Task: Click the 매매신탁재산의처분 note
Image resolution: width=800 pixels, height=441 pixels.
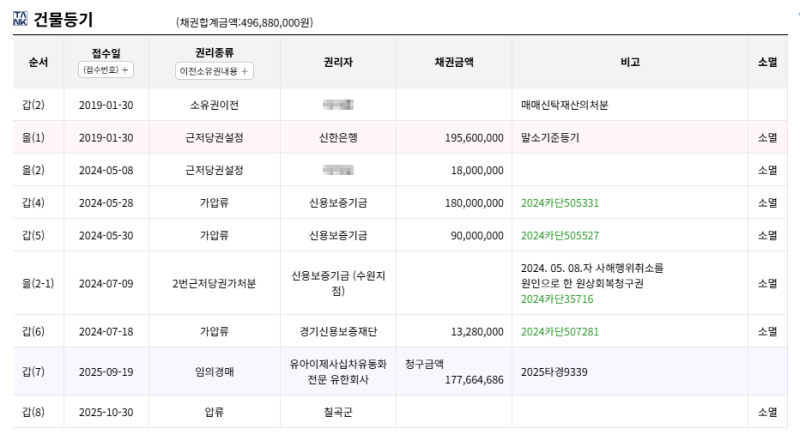Action: pyautogui.click(x=564, y=105)
